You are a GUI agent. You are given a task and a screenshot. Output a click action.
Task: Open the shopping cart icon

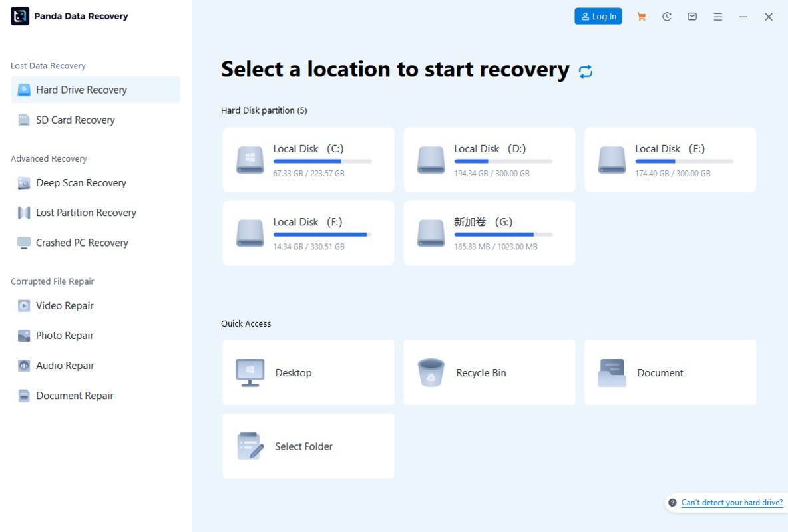[x=642, y=17]
